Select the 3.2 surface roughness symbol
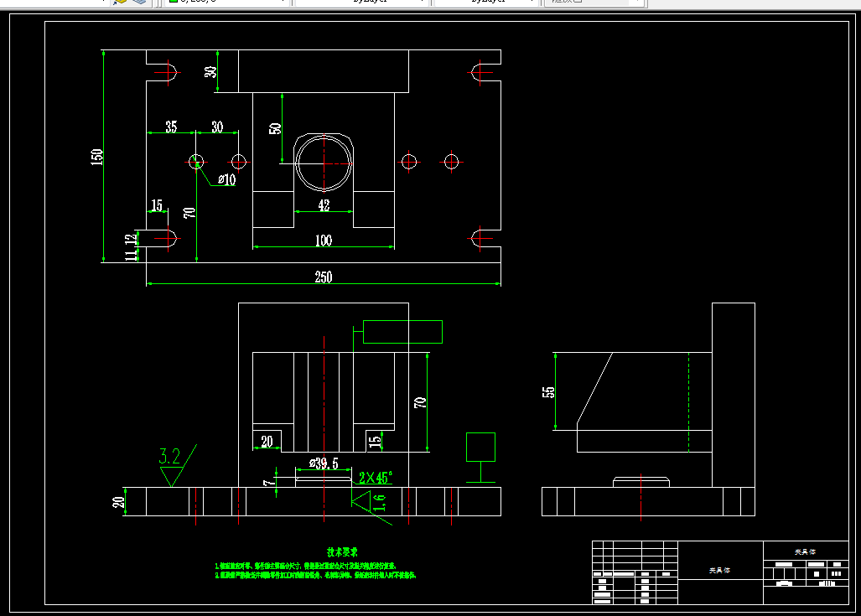This screenshot has width=861, height=616. 177,465
